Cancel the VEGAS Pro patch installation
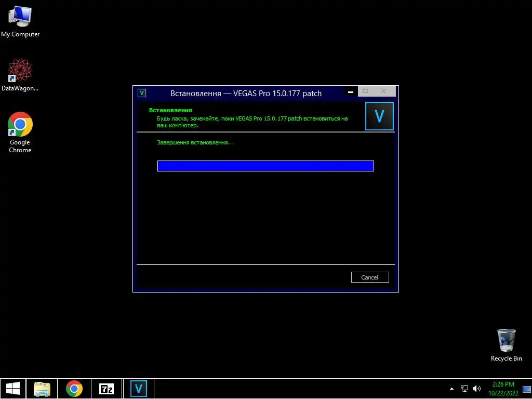 pyautogui.click(x=370, y=277)
